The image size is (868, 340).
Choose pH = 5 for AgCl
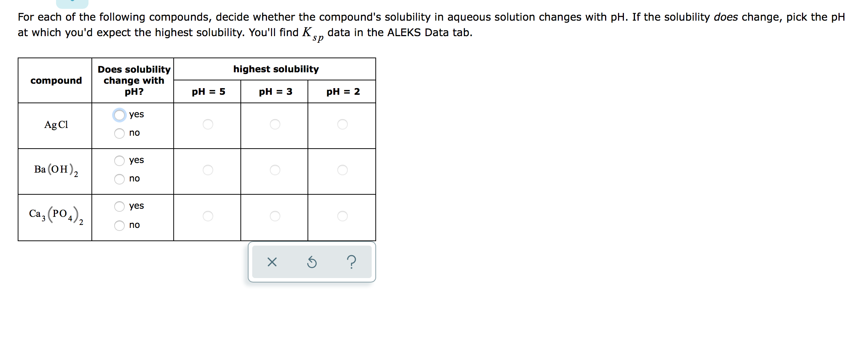click(x=208, y=125)
